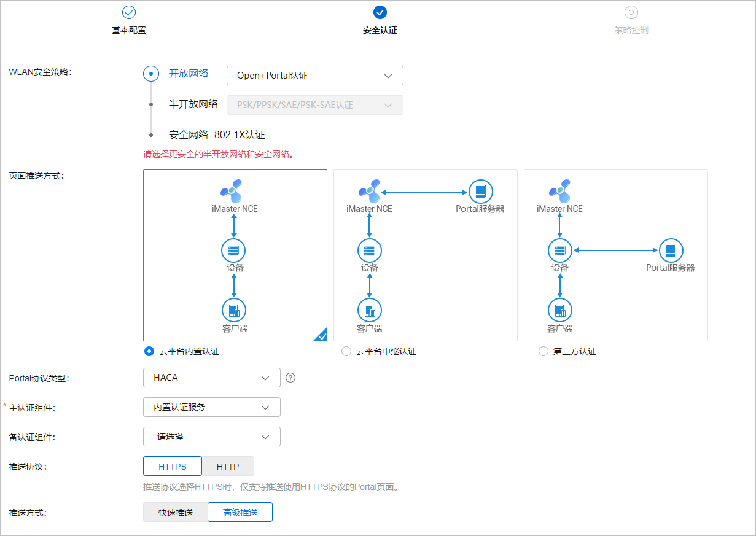
Task: Click the Portal协议类型 label
Action: tap(39, 378)
